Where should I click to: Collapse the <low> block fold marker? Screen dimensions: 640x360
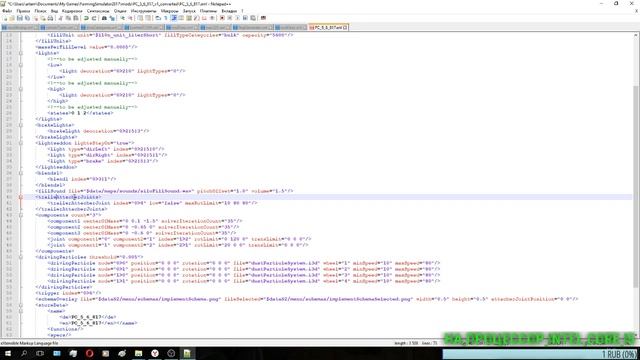tap(21, 65)
